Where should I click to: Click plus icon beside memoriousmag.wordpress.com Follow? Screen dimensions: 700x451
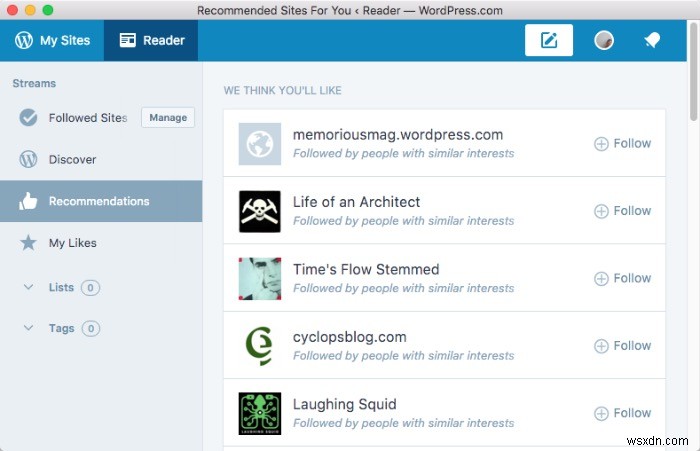pos(601,144)
